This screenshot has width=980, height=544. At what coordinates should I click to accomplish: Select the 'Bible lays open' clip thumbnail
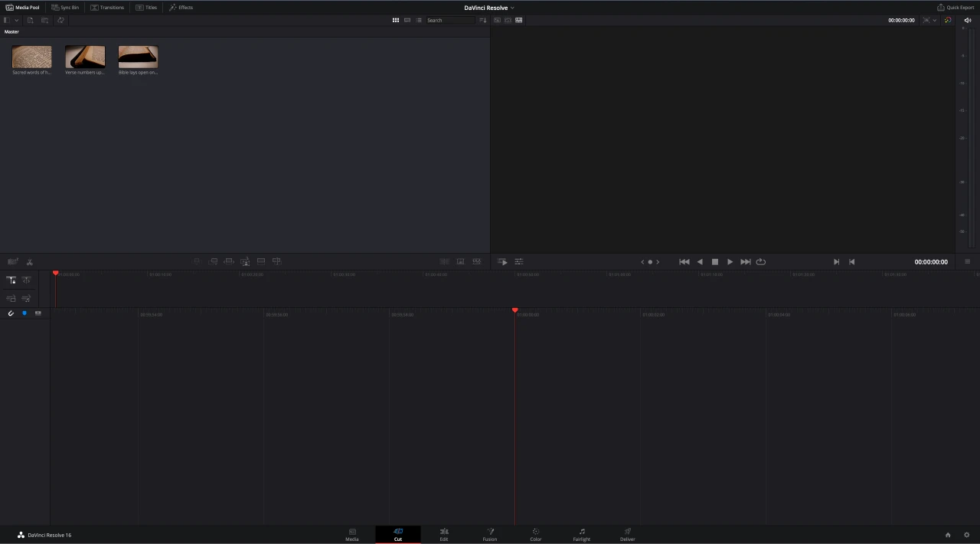tap(137, 57)
